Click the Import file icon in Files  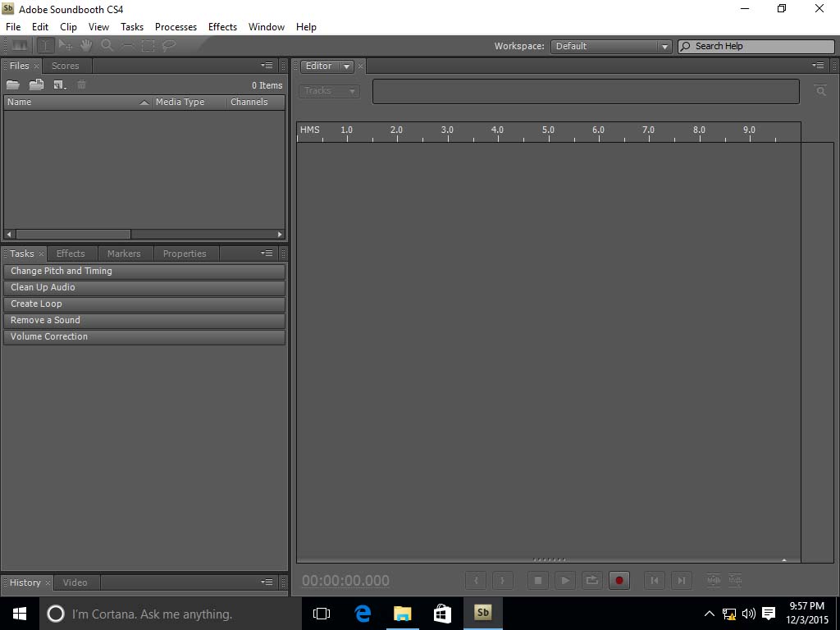(x=36, y=84)
